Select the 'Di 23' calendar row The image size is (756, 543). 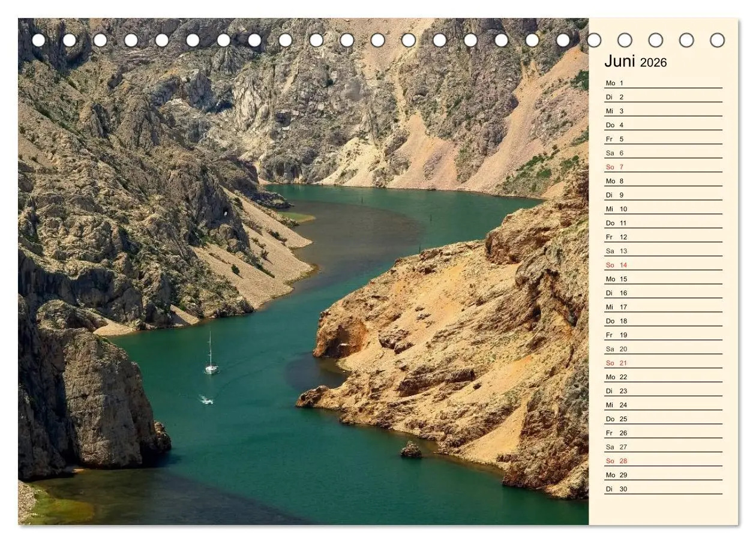pyautogui.click(x=663, y=391)
